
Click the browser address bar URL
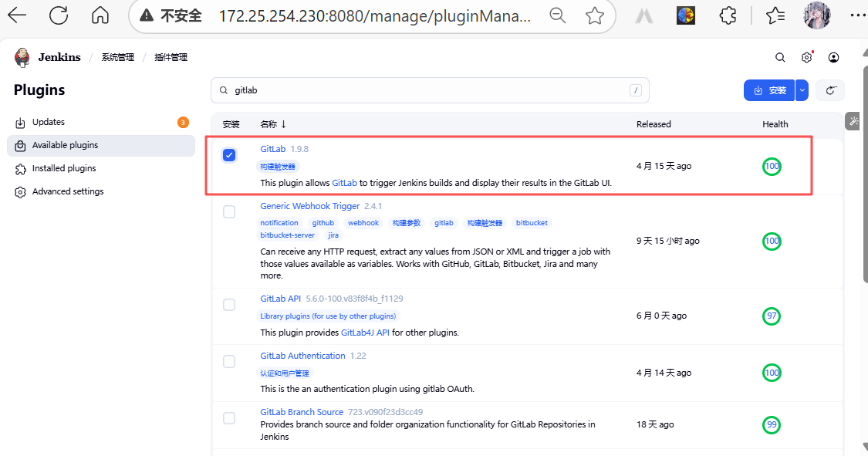pos(375,16)
